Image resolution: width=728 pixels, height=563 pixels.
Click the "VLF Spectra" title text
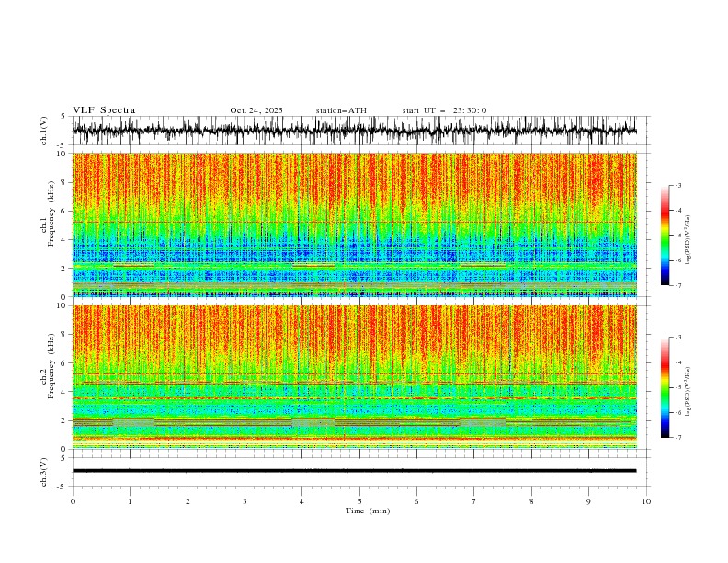tap(104, 110)
